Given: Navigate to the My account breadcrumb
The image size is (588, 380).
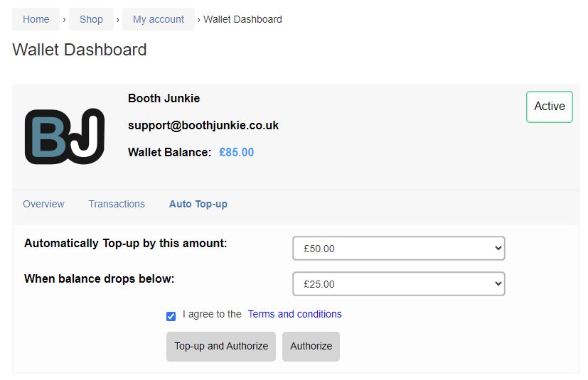Looking at the screenshot, I should (159, 19).
